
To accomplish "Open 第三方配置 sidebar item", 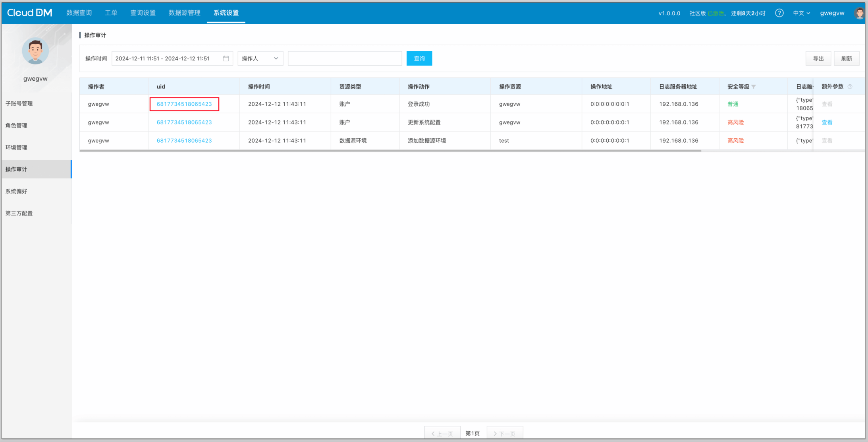I will (19, 213).
